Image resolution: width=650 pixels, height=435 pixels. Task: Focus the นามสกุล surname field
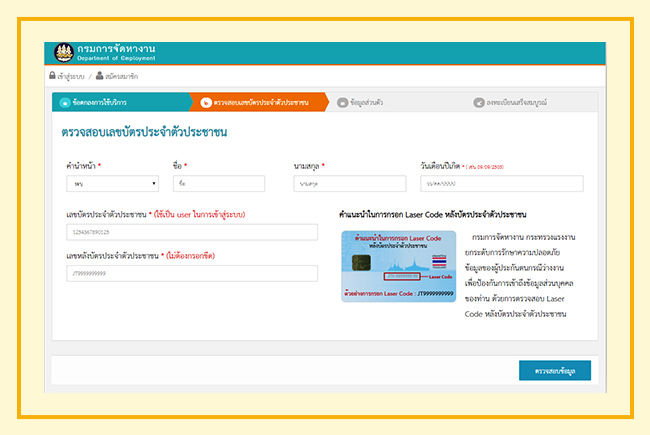pyautogui.click(x=350, y=184)
